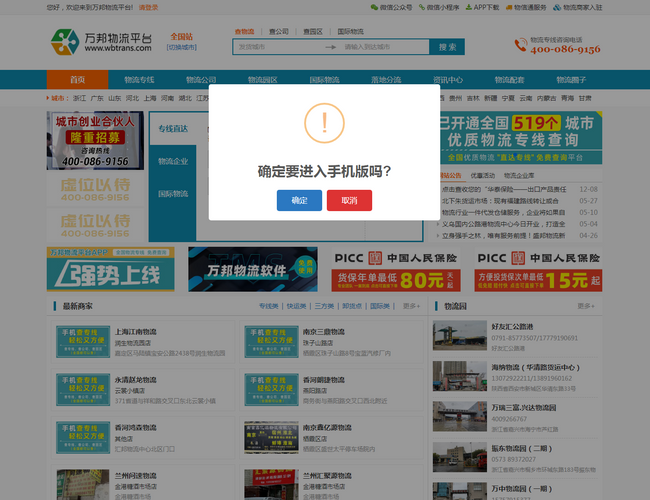
Task: Open the 万邦物流软件 TMS banner
Action: click(x=253, y=269)
